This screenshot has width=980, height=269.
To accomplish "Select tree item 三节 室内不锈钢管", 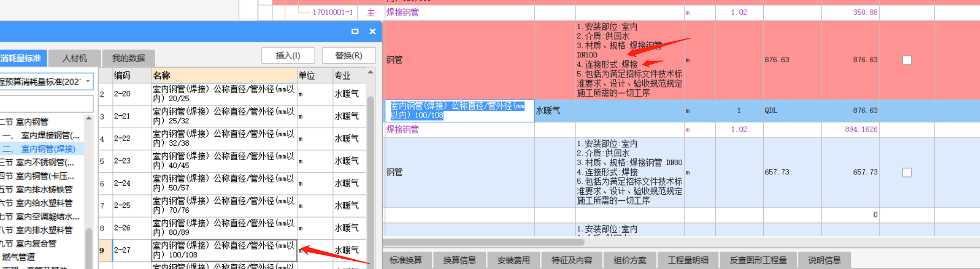I will pyautogui.click(x=37, y=162).
